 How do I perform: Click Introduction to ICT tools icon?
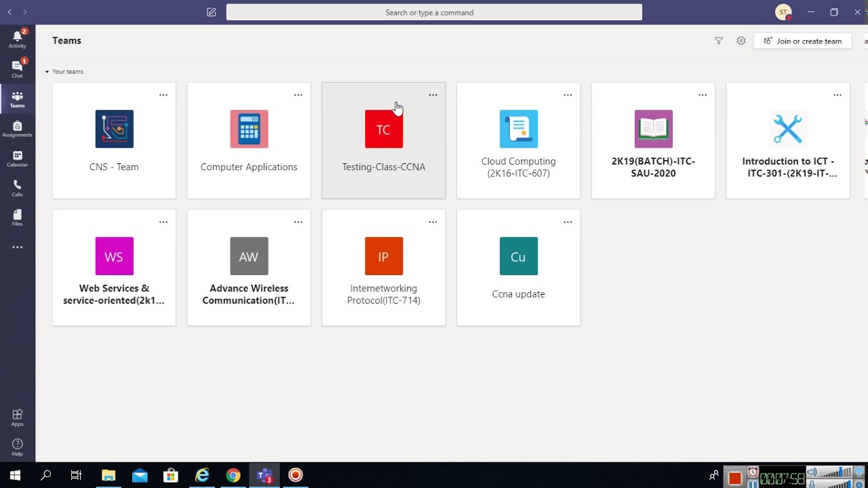[788, 129]
